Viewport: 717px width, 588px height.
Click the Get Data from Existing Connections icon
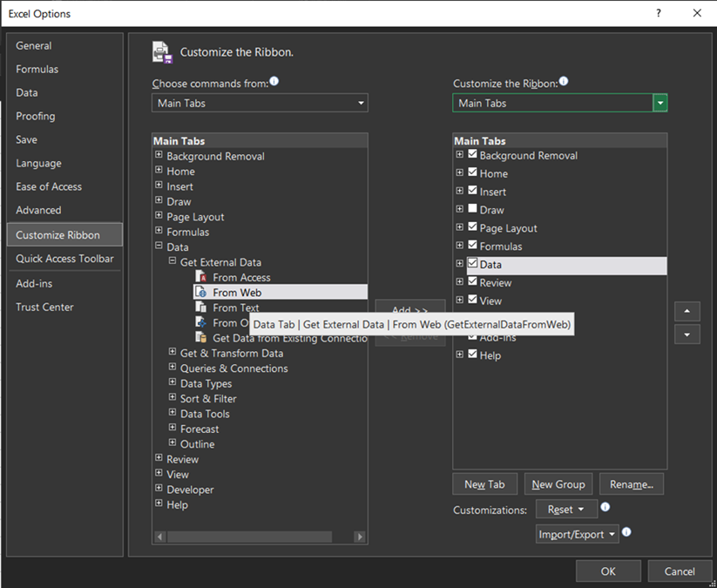tap(200, 338)
